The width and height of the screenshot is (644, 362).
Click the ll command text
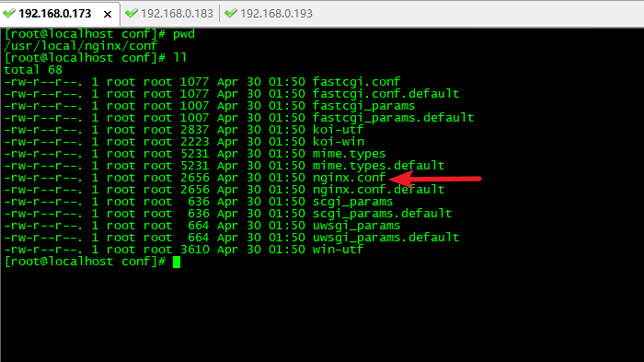tap(180, 58)
